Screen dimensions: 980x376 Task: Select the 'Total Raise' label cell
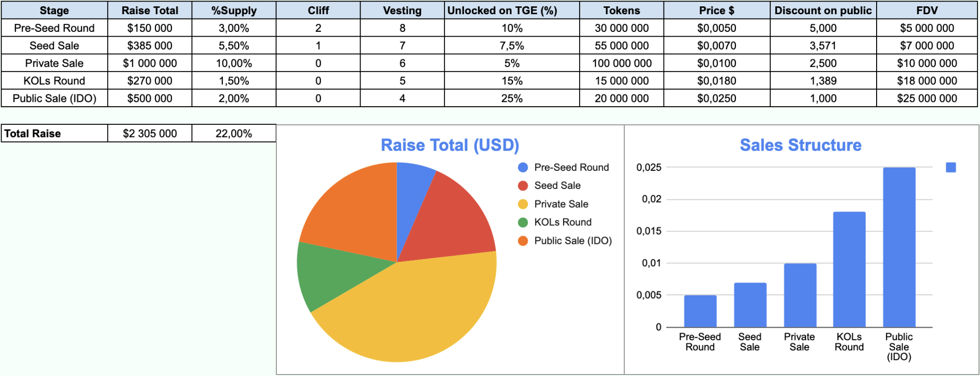pyautogui.click(x=54, y=134)
